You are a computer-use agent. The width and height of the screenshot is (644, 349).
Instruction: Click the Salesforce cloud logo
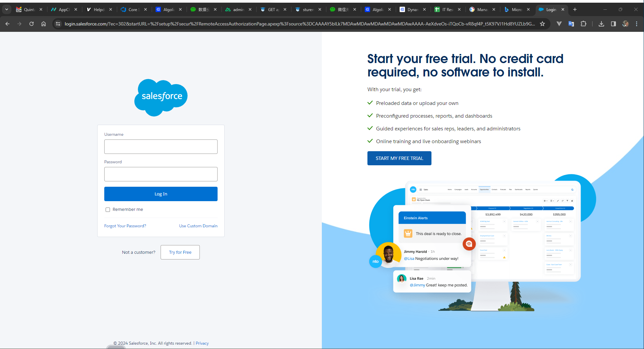pos(161,98)
